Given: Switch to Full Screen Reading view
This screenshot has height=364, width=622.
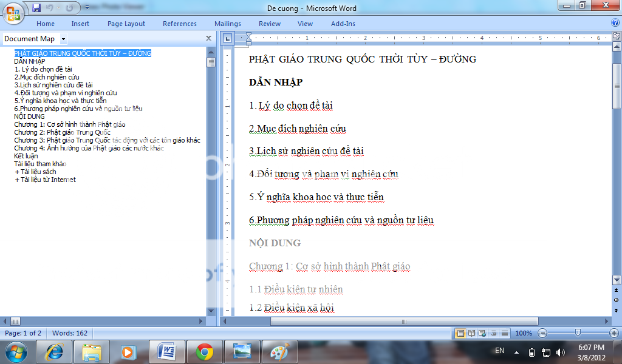Looking at the screenshot, I should click(x=471, y=333).
